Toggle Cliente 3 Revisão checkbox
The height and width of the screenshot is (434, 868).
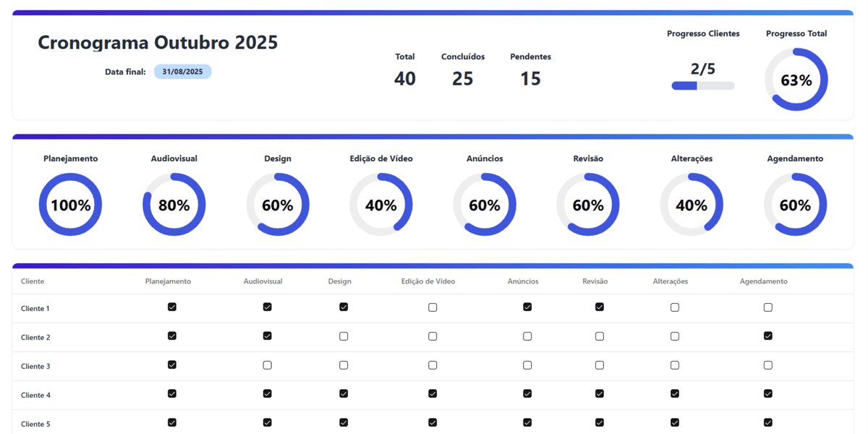[x=599, y=365]
